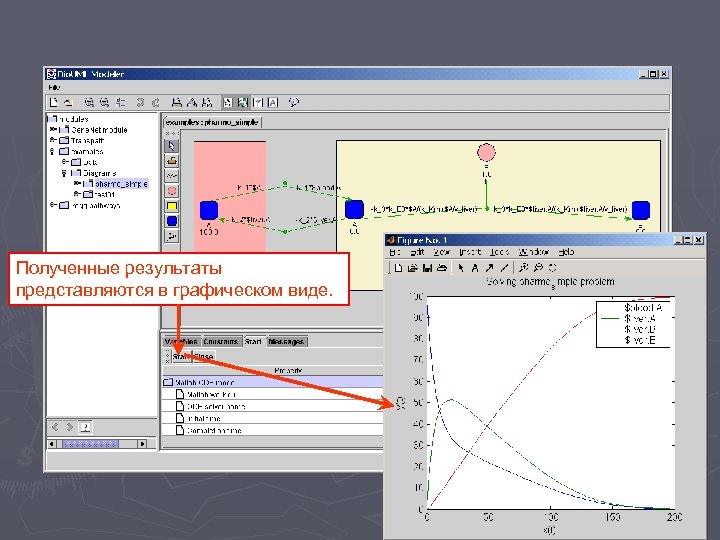Select the yellow square tool in diagram palette
The width and height of the screenshot is (720, 540).
pyautogui.click(x=172, y=206)
